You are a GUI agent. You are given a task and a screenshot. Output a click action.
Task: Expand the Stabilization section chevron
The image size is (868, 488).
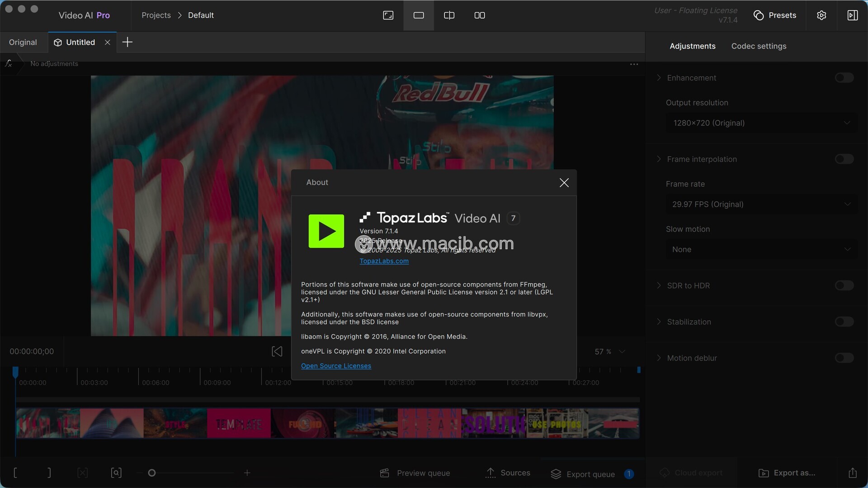(659, 322)
